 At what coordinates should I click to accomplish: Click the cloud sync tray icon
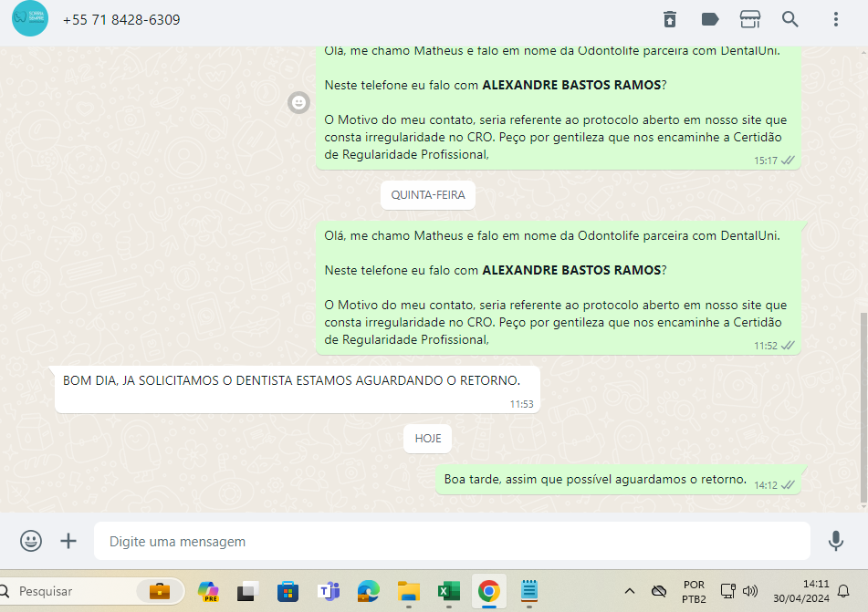coord(659,591)
